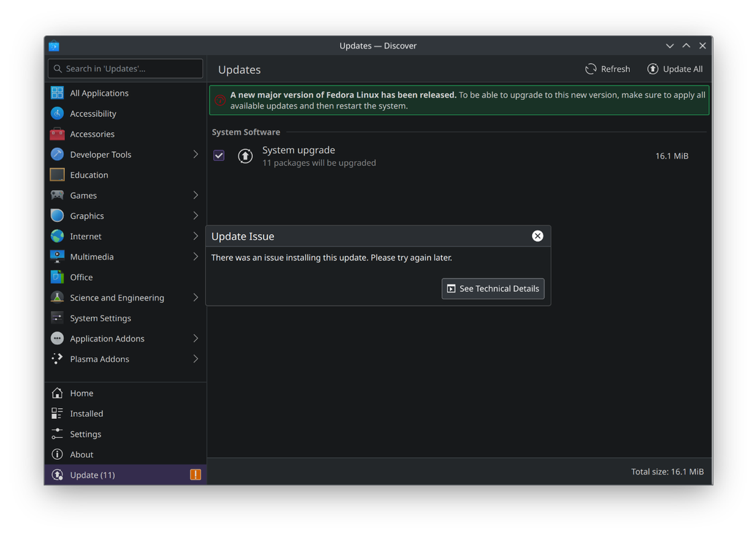Select the System upgrade entry text
The image size is (756, 537).
pyautogui.click(x=299, y=150)
